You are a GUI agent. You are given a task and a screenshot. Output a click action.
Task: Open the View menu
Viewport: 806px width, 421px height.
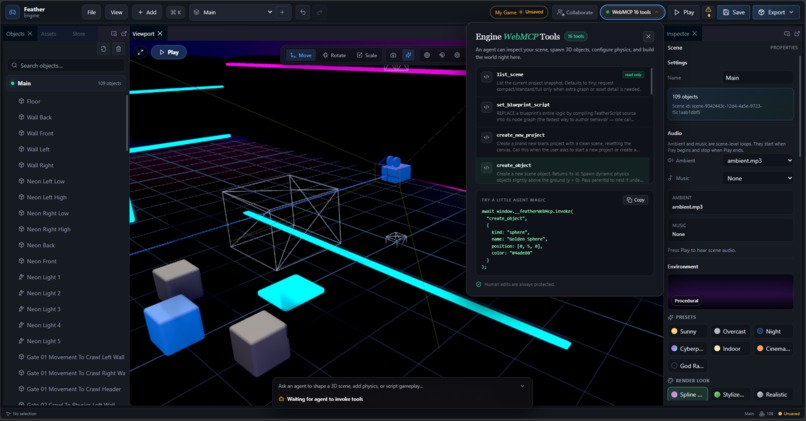coord(117,12)
